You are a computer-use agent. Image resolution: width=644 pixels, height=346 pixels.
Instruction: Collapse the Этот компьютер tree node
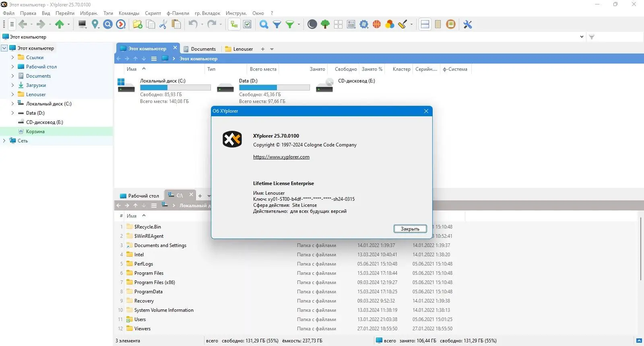(x=4, y=48)
